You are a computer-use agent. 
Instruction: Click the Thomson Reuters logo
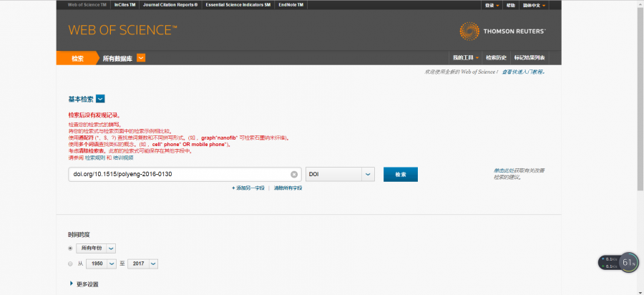[503, 32]
